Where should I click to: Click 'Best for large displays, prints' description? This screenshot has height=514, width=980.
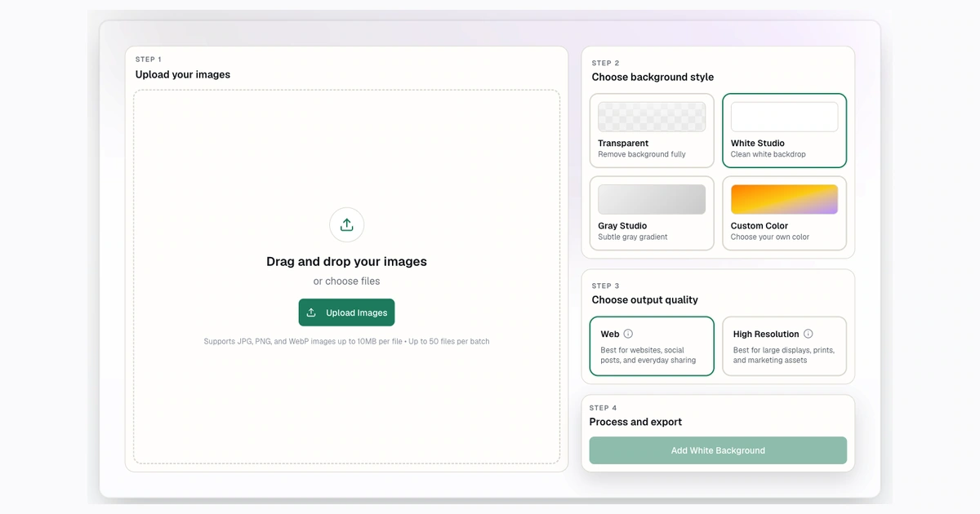tap(784, 355)
